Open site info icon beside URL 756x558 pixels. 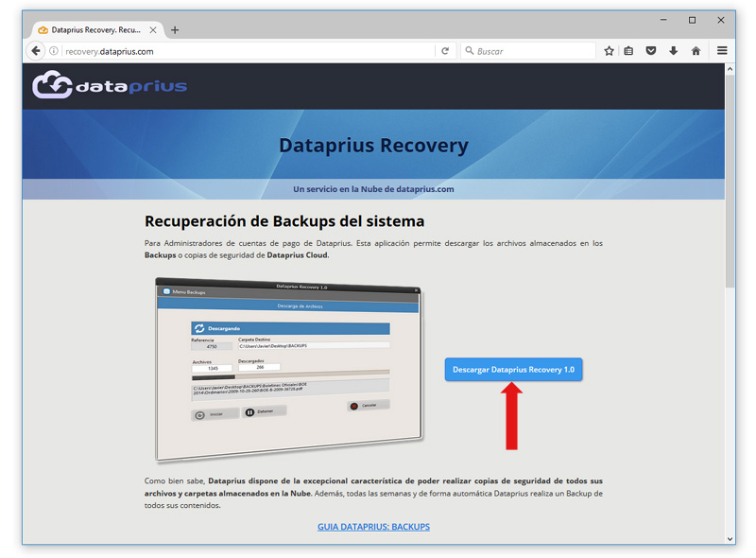[54, 51]
